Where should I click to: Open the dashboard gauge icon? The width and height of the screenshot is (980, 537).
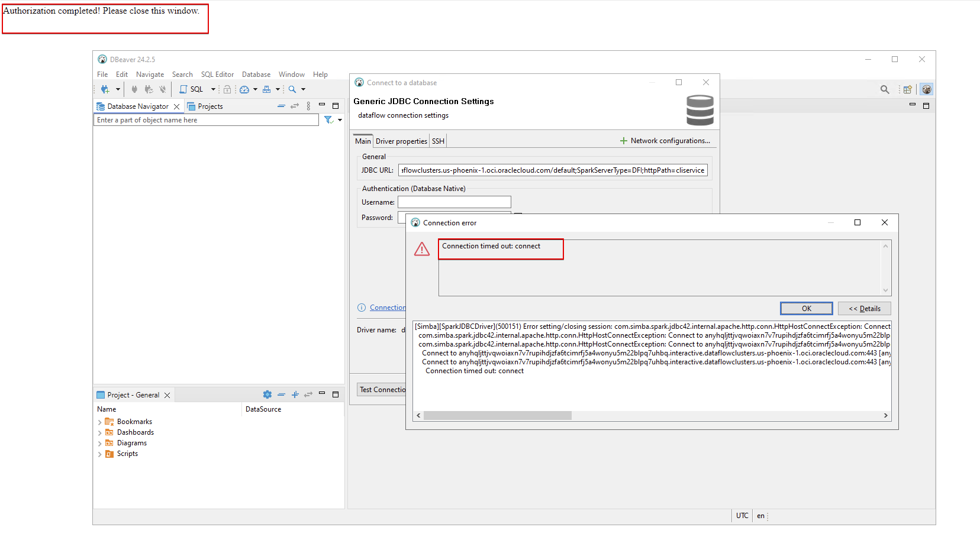coord(244,89)
